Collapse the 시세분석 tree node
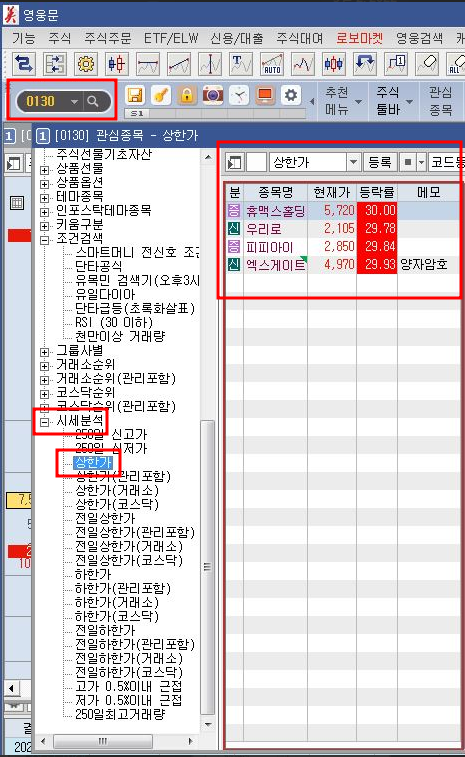Image resolution: width=465 pixels, height=757 pixels. 44,422
